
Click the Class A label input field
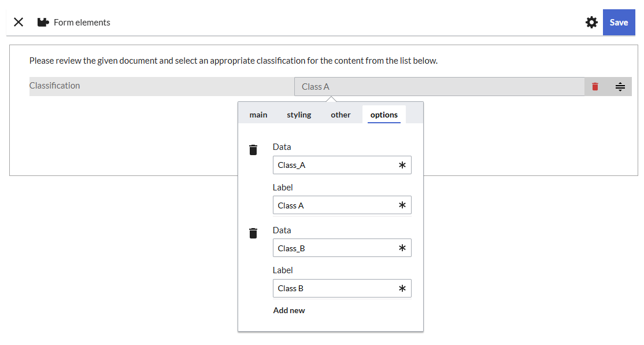coord(335,205)
